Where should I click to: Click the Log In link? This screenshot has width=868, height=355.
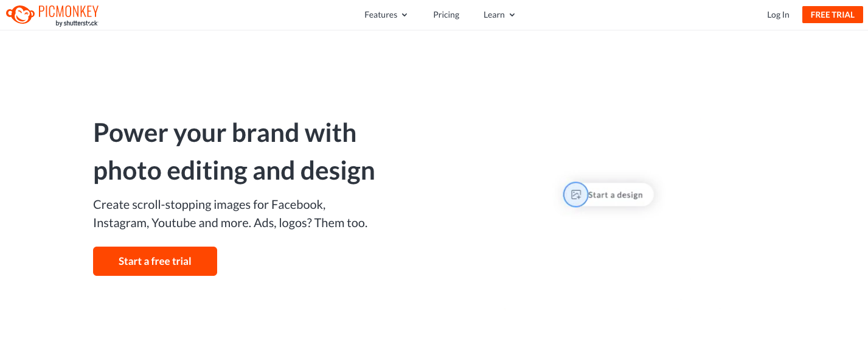[x=778, y=15]
